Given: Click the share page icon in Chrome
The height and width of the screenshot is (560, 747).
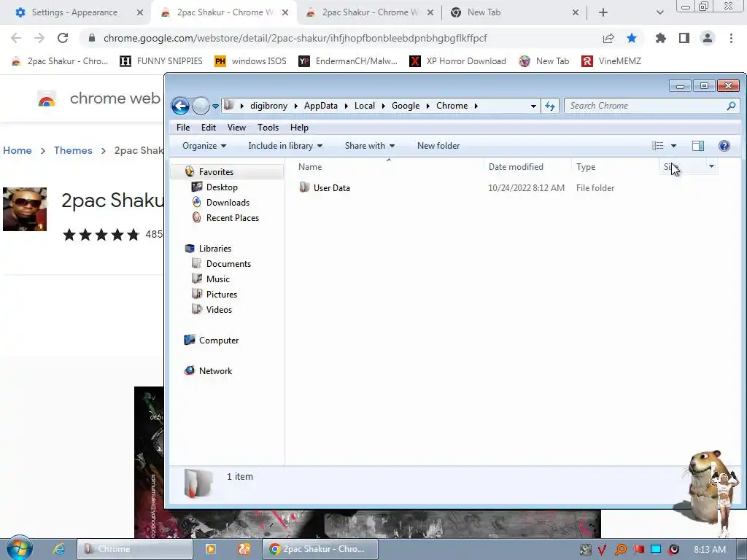Looking at the screenshot, I should tap(608, 38).
